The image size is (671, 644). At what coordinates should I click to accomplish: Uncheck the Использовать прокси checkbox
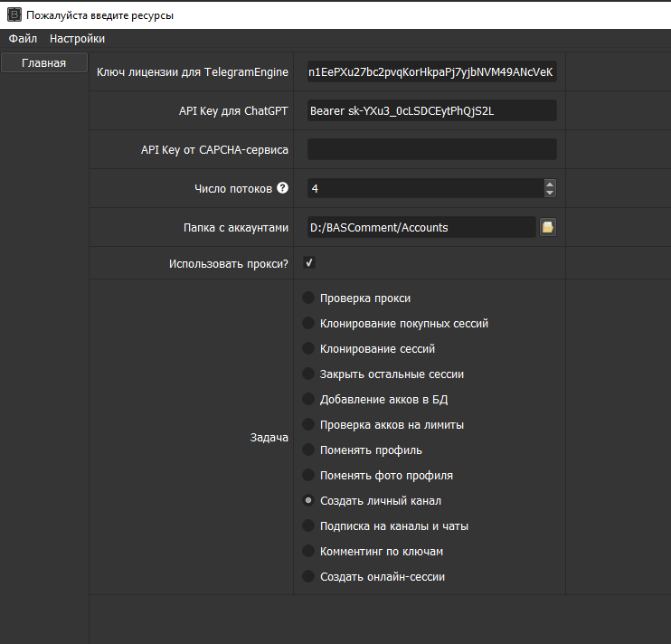point(309,263)
